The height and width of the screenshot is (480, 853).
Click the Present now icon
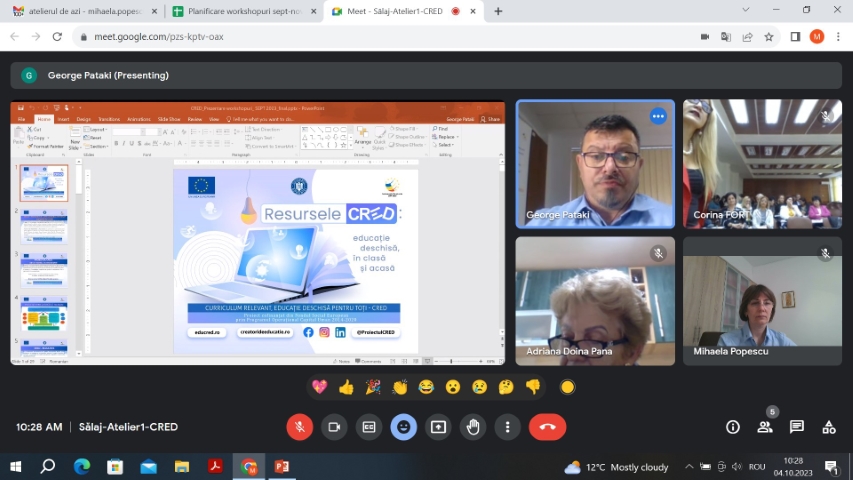click(438, 427)
